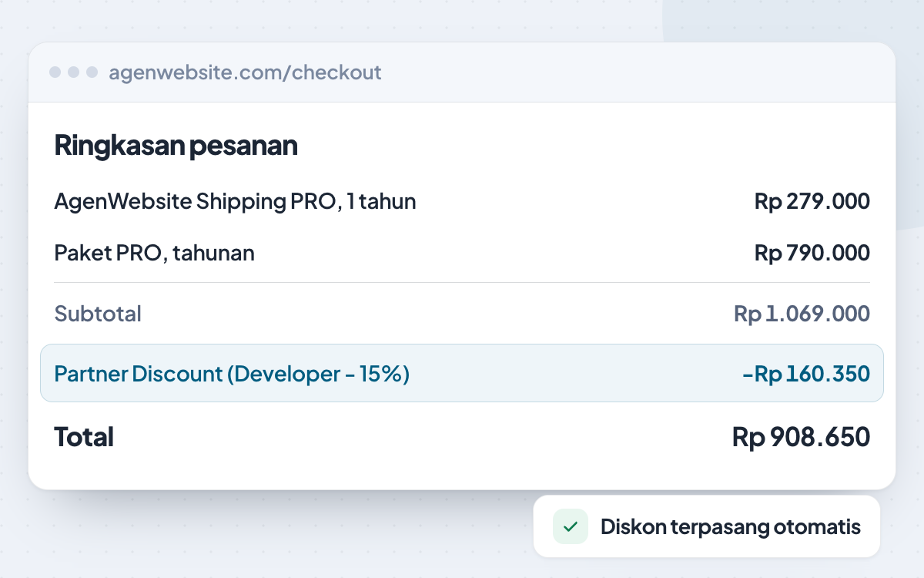Click the Rp 1.069.000 subtotal amount

point(802,314)
